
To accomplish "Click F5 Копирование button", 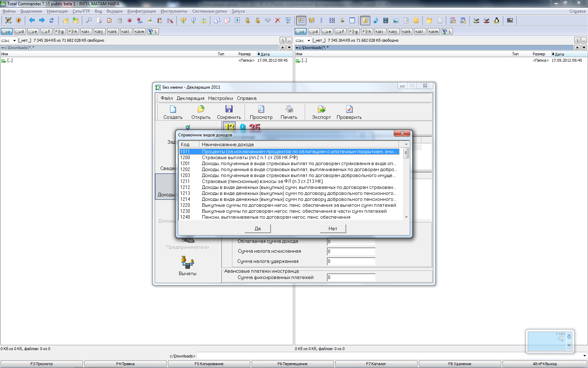I will [209, 364].
